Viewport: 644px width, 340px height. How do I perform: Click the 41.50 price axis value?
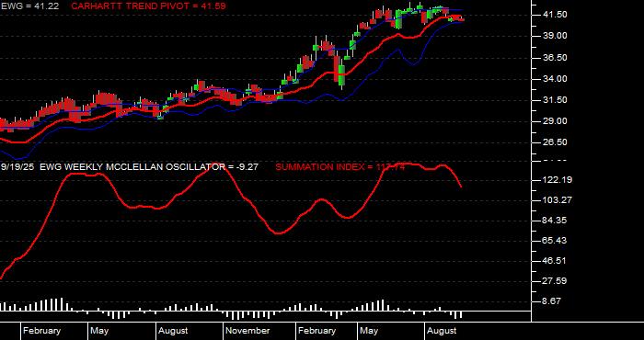point(556,15)
